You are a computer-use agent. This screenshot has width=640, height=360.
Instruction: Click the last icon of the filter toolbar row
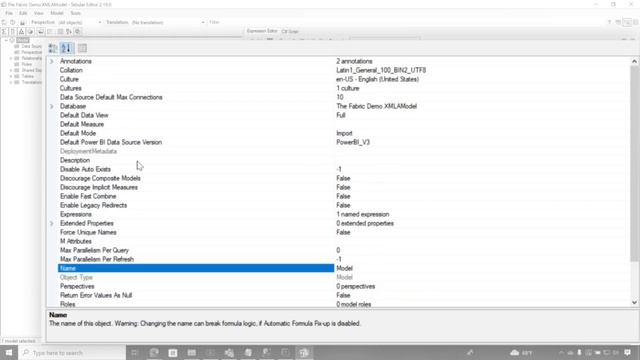point(78,31)
